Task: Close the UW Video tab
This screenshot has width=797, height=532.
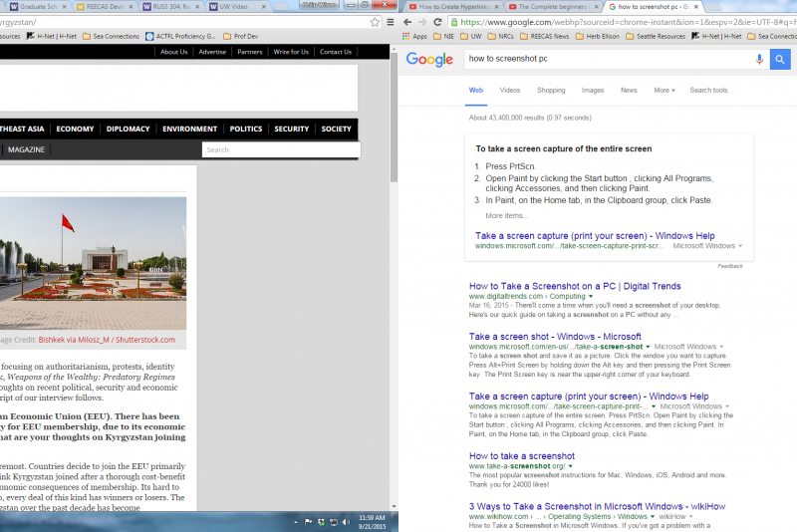Action: pyautogui.click(x=263, y=7)
